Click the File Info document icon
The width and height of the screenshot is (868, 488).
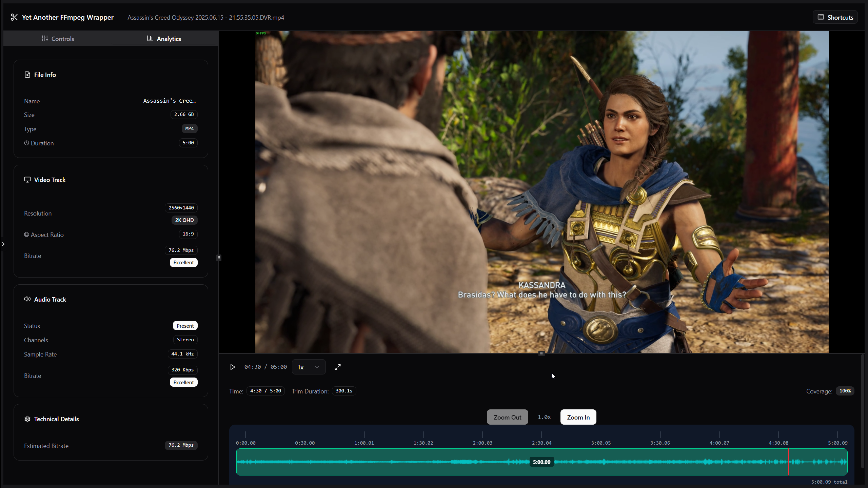click(x=27, y=75)
